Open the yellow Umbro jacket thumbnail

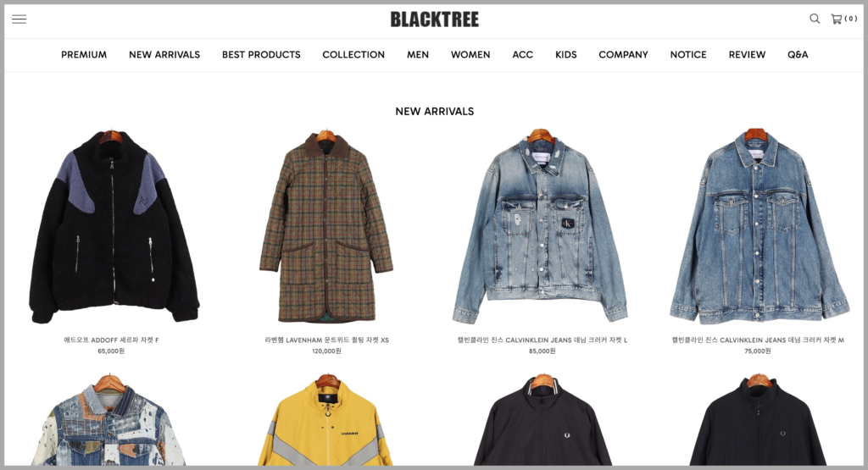coord(326,420)
